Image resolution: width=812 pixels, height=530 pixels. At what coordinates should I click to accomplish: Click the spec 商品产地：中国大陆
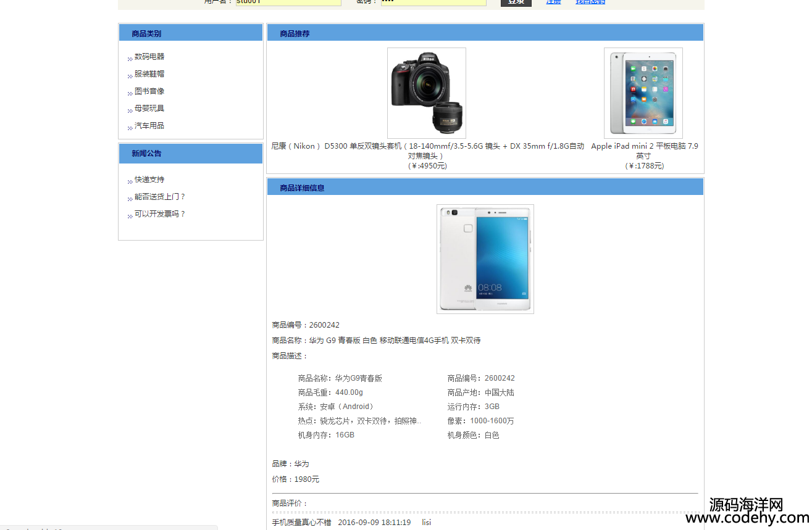pyautogui.click(x=481, y=392)
